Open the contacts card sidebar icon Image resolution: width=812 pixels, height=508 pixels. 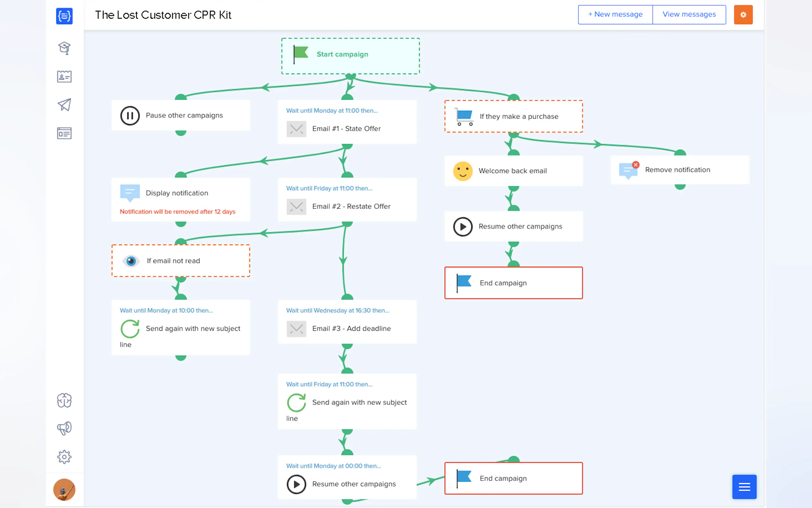(64, 76)
